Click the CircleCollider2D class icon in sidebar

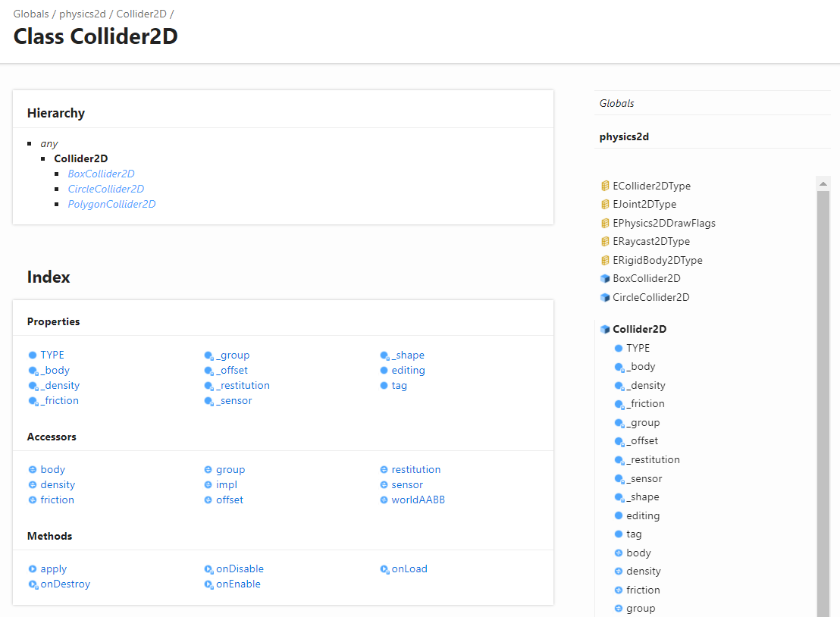click(x=605, y=297)
